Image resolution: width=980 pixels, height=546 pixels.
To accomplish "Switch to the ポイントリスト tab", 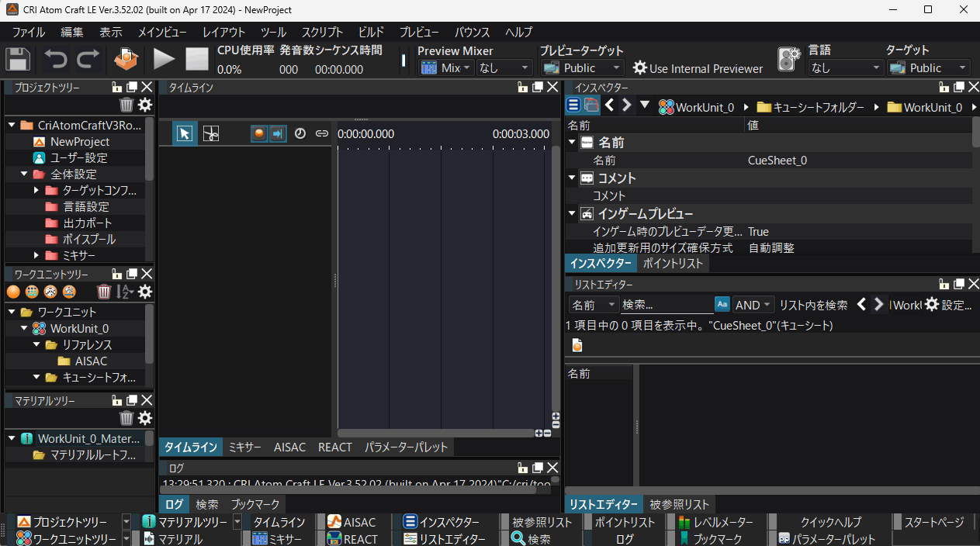I will click(673, 264).
